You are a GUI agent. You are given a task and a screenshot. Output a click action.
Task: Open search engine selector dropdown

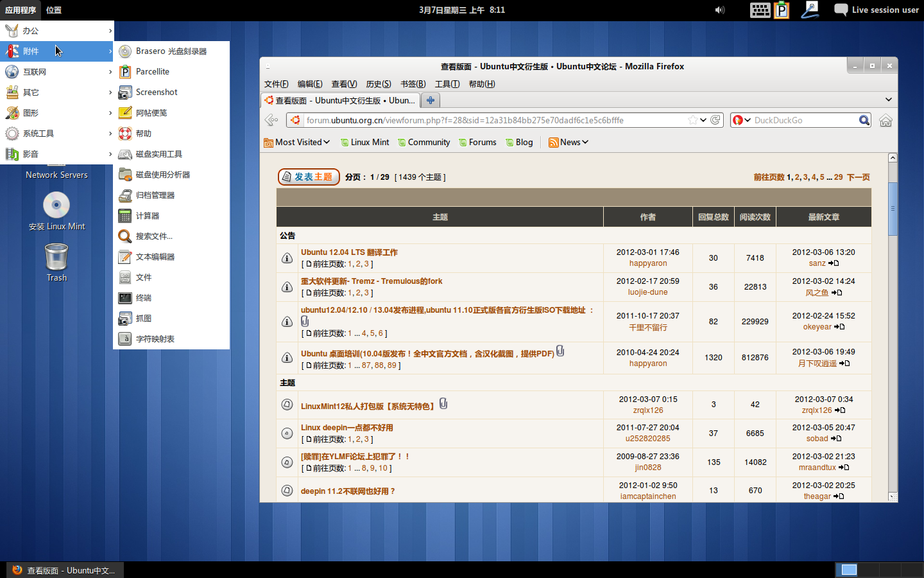742,120
